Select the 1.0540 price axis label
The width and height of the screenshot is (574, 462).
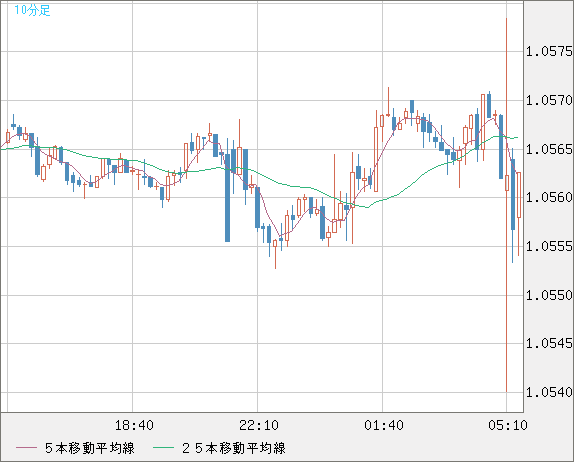[549, 392]
